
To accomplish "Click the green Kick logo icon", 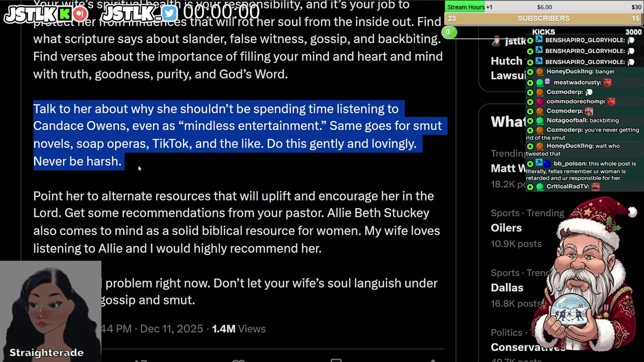I will click(x=65, y=14).
